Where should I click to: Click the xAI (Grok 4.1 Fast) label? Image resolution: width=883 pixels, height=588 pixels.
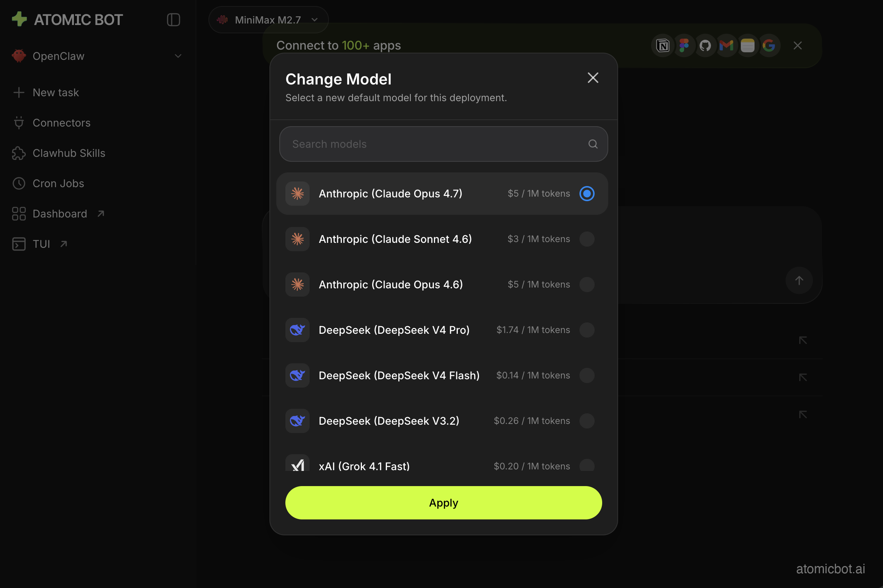(x=364, y=466)
